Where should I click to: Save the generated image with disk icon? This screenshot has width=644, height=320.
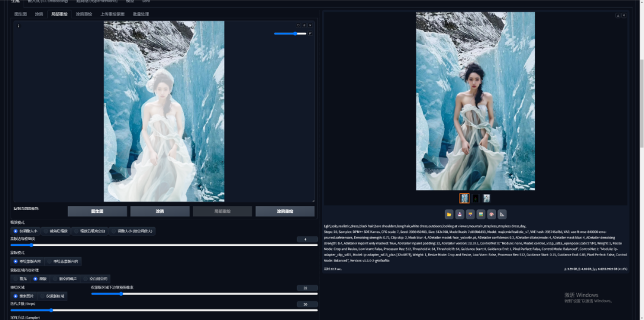pos(460,214)
